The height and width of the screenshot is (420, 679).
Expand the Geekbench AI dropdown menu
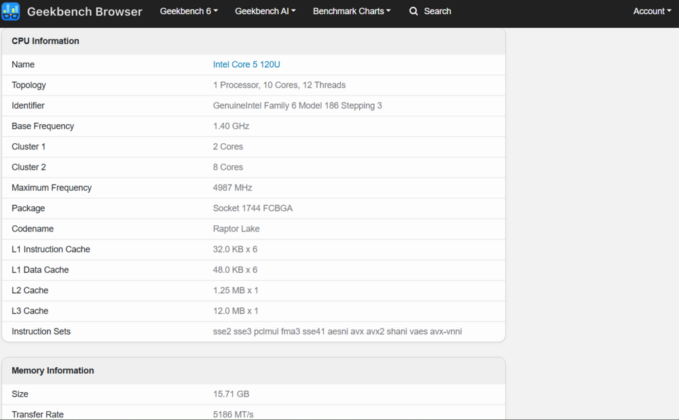click(265, 11)
